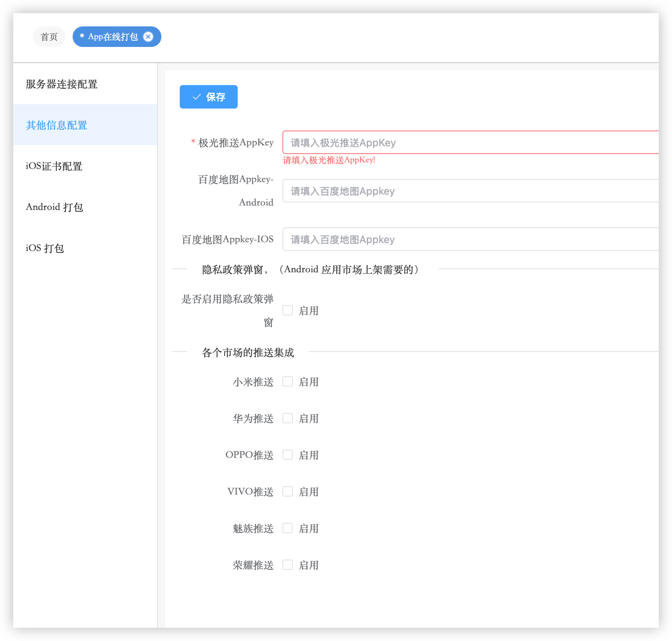Close the App在线打包 tab
Screen dimensions: 672x641
(148, 37)
